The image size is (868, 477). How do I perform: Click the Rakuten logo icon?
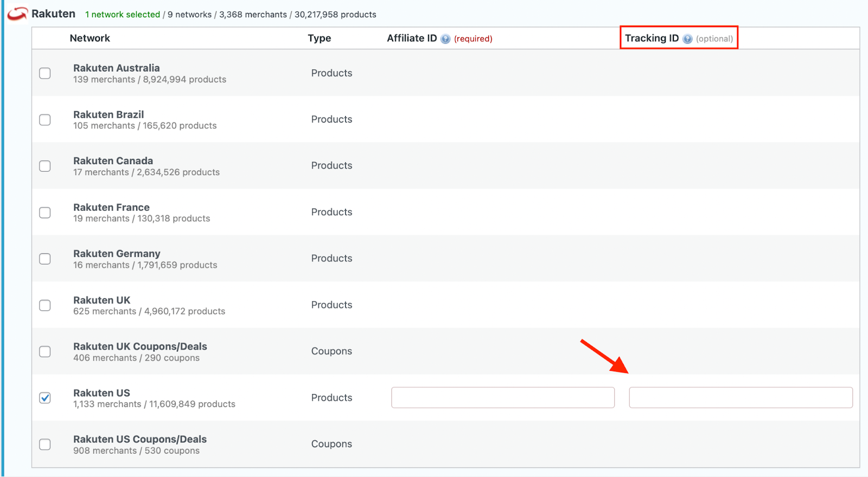point(17,14)
